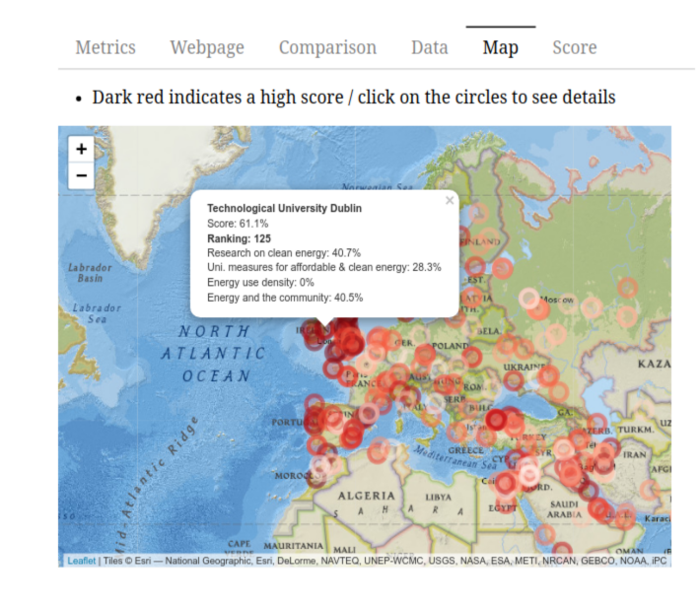Click the pale circle marker in Morocco

320,467
